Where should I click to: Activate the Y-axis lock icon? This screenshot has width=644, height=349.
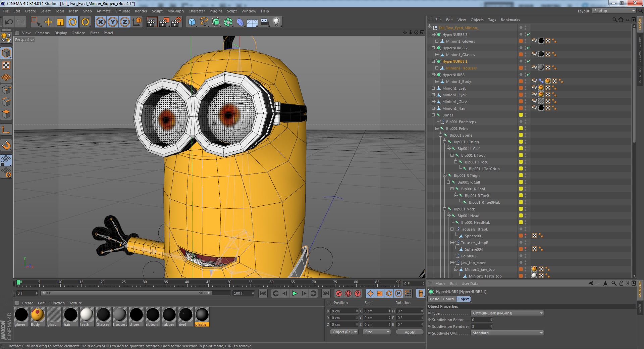112,22
